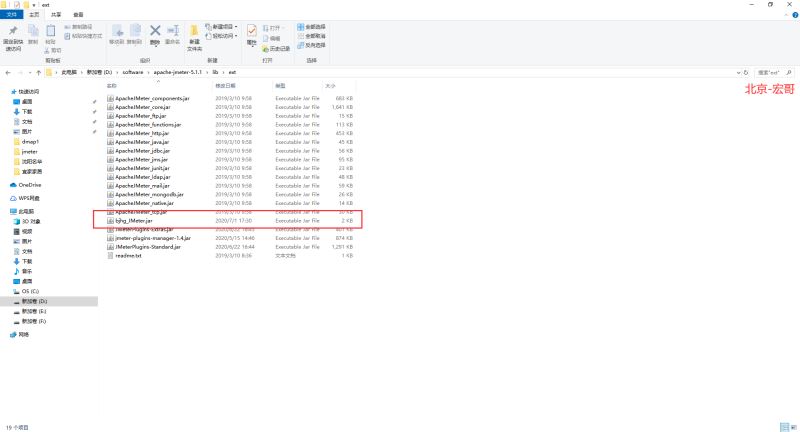
Task: Click the Pin to Quick access icon
Action: [13, 32]
